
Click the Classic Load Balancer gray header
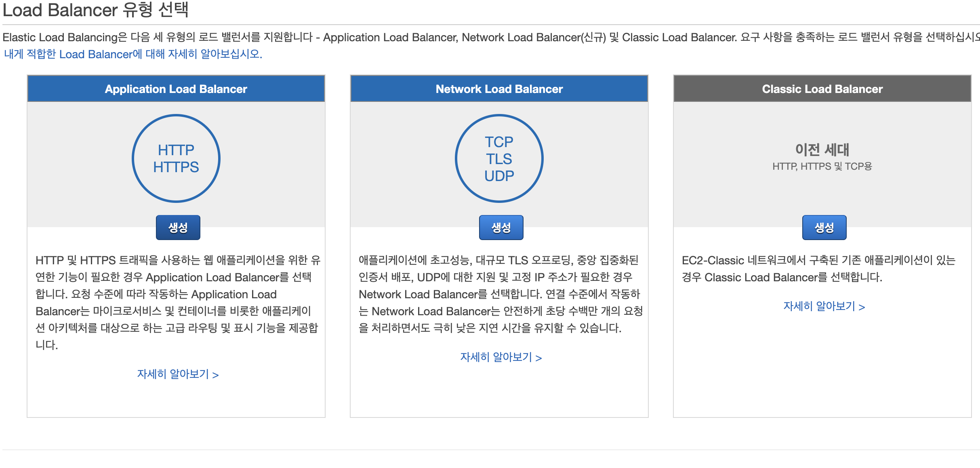(x=822, y=89)
